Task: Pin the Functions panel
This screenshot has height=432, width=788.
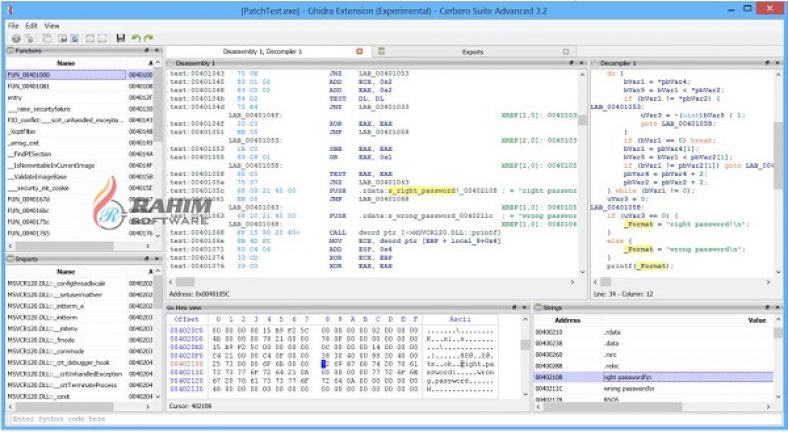Action: coord(147,50)
